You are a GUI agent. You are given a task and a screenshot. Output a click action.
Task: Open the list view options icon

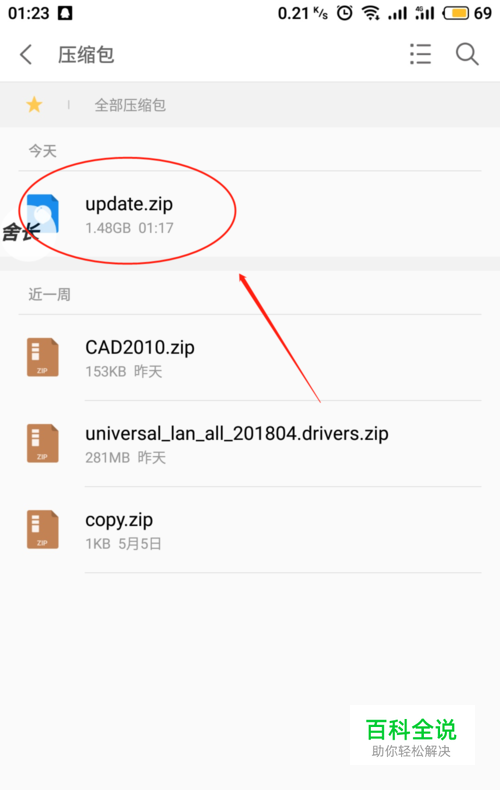(x=420, y=54)
